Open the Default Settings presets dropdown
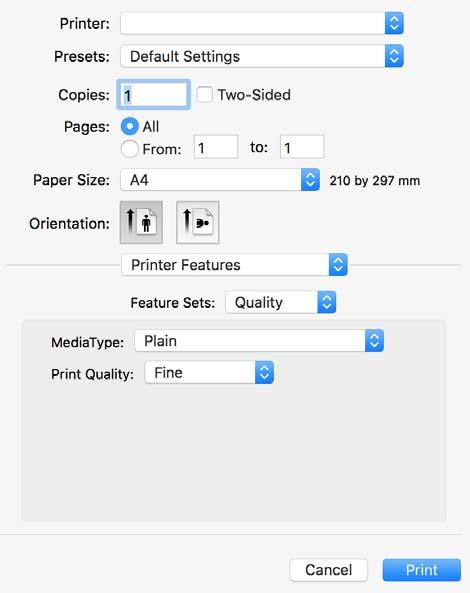470x593 pixels. point(262,56)
